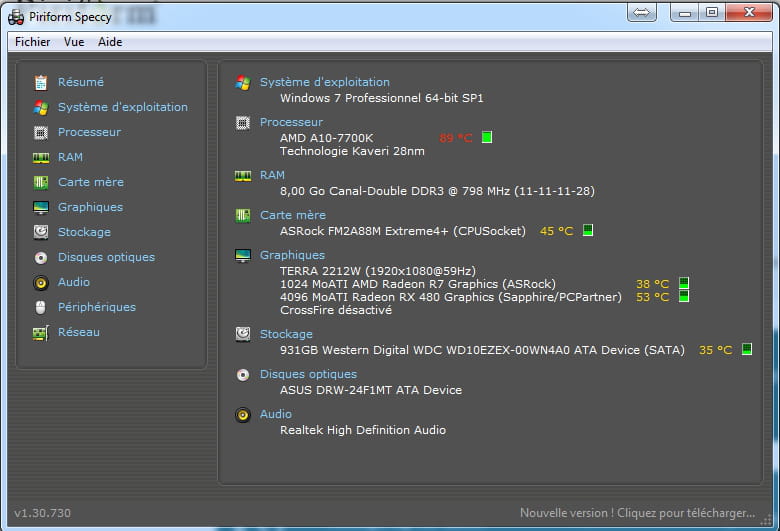
Task: Click the RAM icon in the summary panel
Action: click(243, 176)
